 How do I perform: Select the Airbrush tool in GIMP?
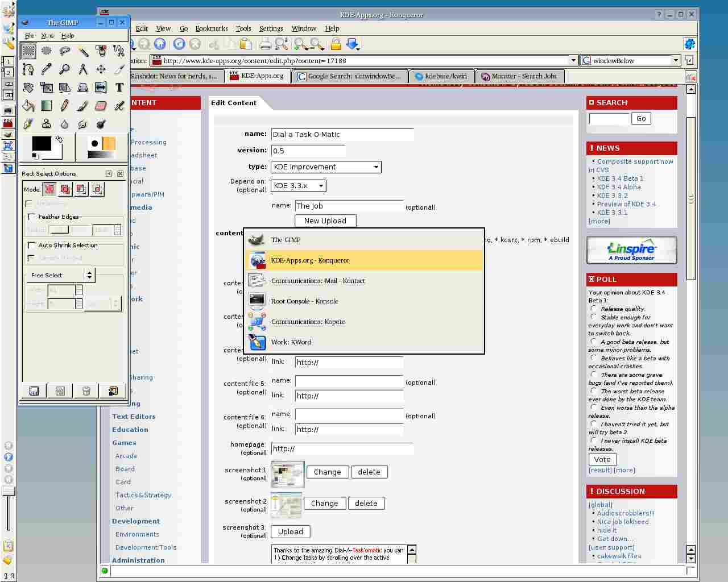pyautogui.click(x=119, y=106)
